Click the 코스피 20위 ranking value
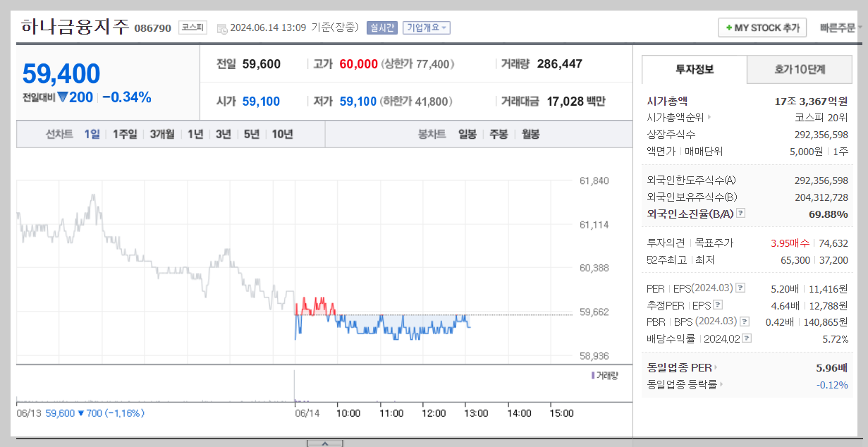The width and height of the screenshot is (868, 447). click(x=821, y=118)
